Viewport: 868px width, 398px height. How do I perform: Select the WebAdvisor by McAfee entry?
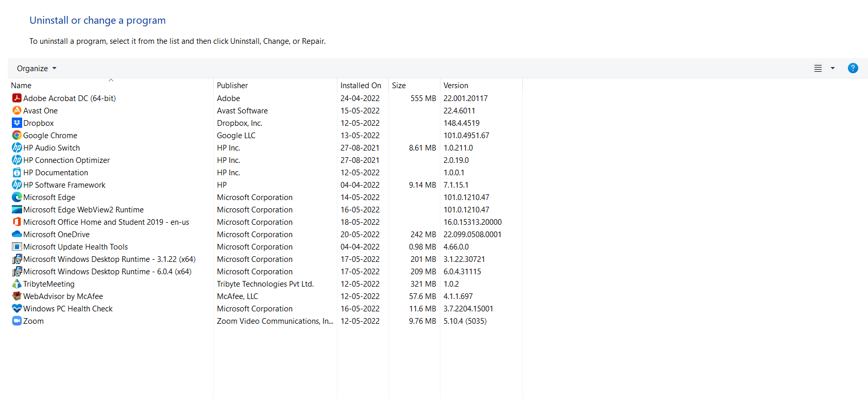63,296
